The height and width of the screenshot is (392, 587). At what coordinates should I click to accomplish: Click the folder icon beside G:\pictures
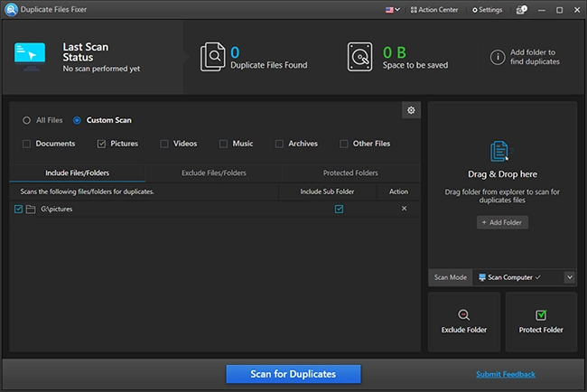(31, 209)
